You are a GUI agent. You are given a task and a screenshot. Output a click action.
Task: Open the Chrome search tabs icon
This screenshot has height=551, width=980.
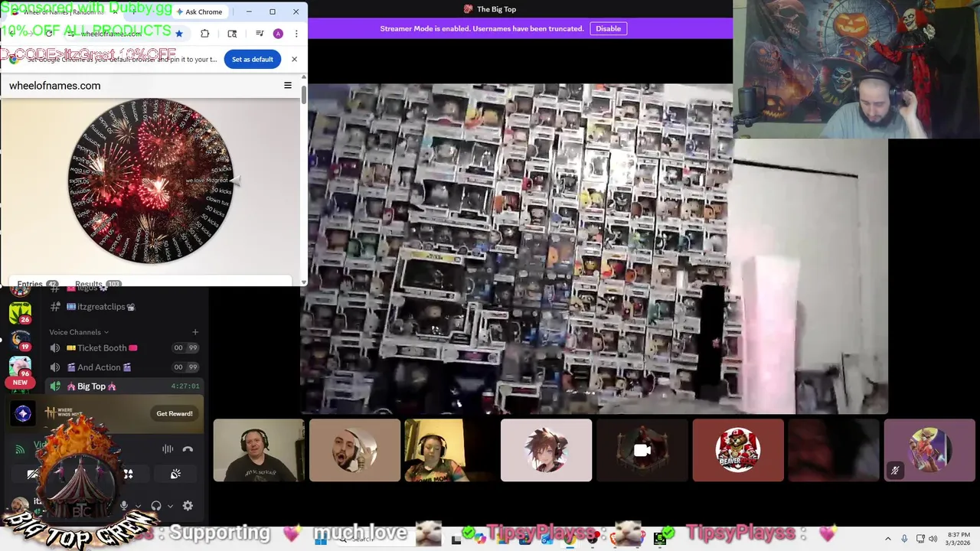coord(232,34)
